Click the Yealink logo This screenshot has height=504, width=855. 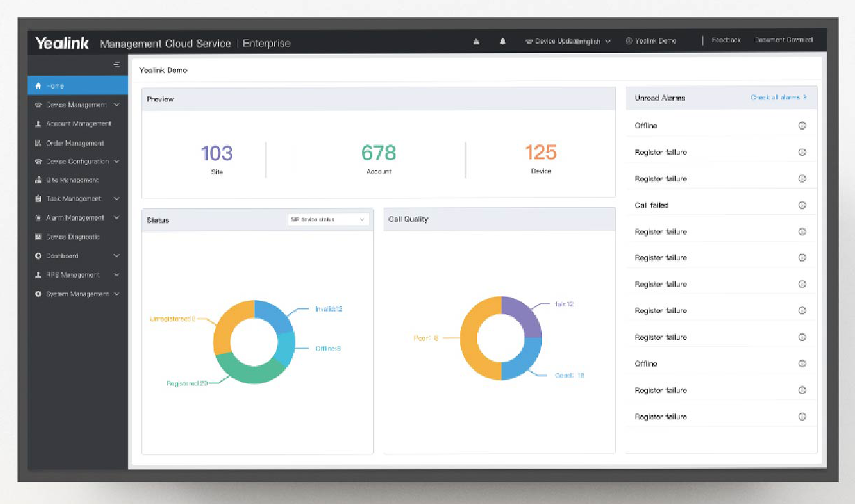pos(62,43)
